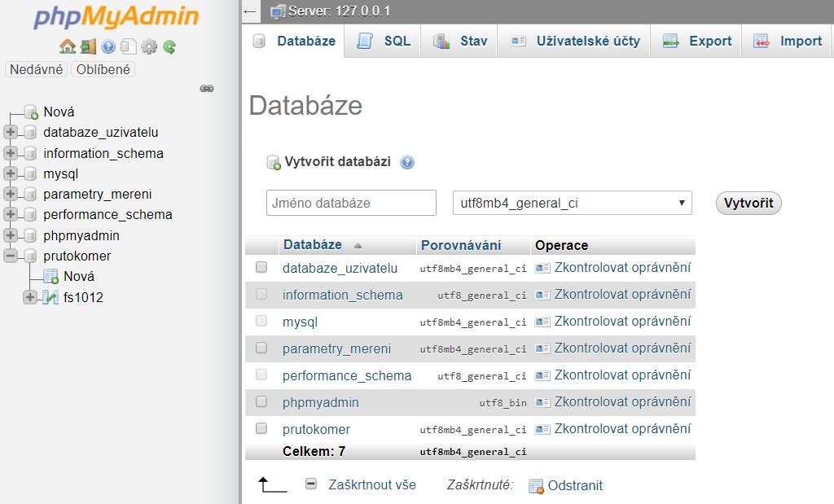Click privileges icon in mysql row
Viewport: 834px width, 504px height.
coord(542,322)
